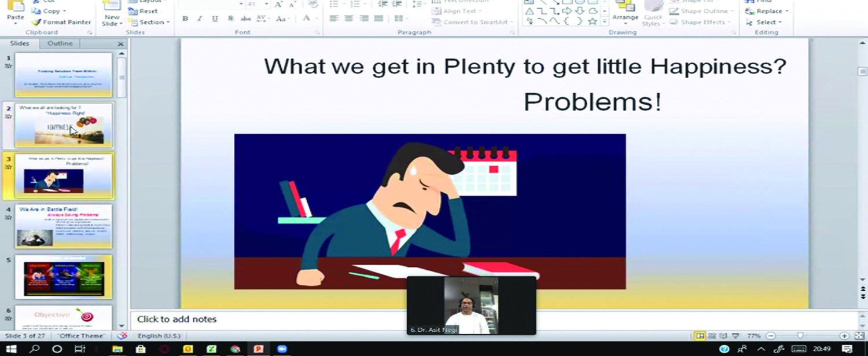Screen dimensions: 868x356
Task: Switch to the Slides pane tab
Action: click(x=19, y=43)
